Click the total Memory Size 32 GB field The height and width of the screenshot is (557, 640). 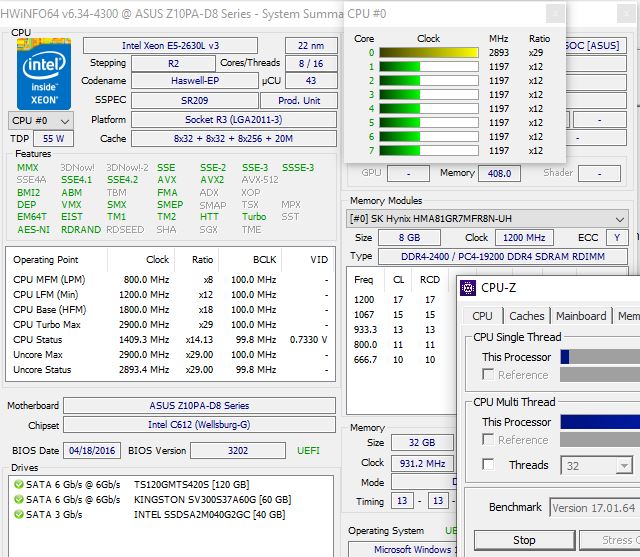pos(422,442)
